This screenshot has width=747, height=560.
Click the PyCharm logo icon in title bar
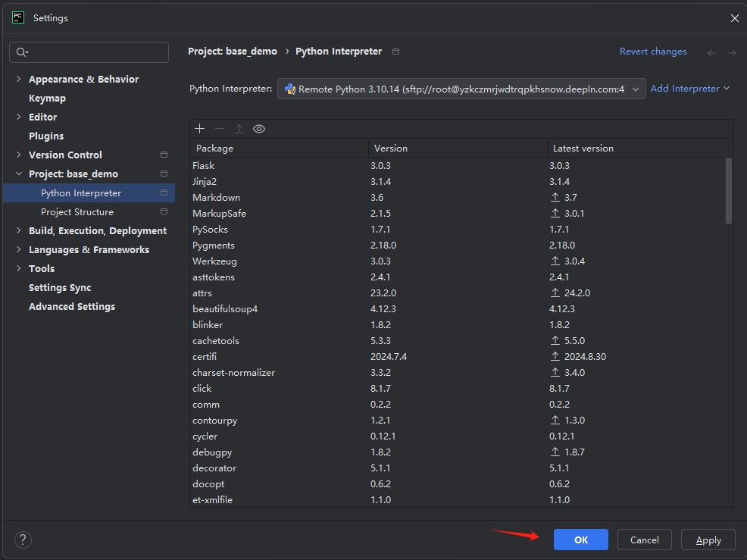18,17
